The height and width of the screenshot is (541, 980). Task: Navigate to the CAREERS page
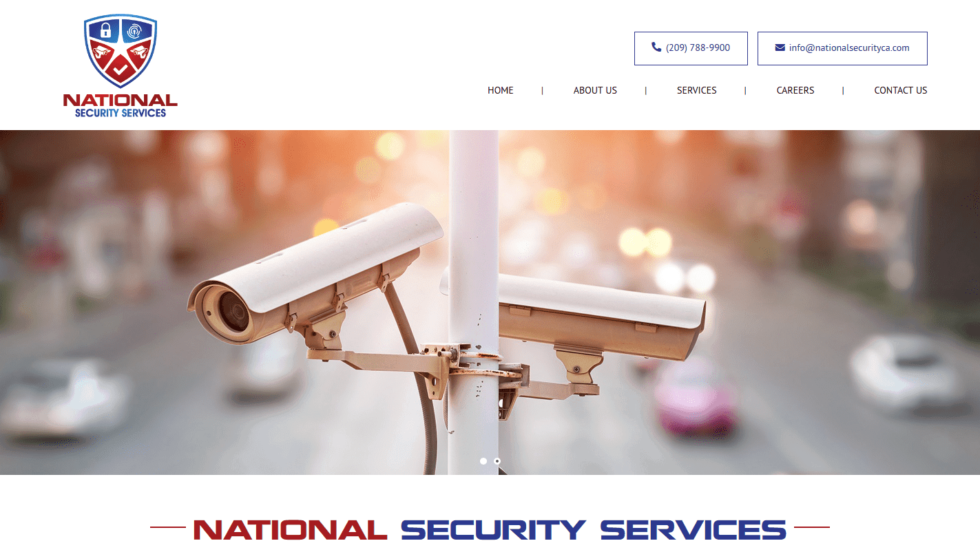click(x=795, y=90)
